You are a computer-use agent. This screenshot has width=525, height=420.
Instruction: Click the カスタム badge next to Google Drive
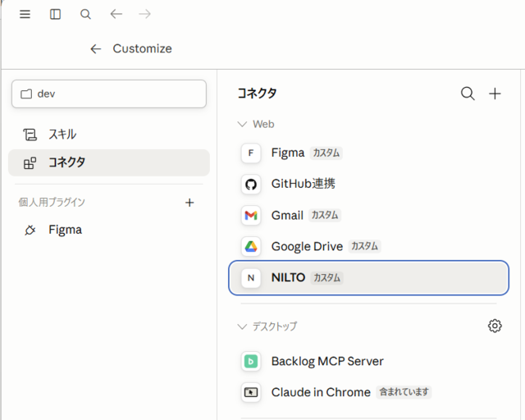click(364, 247)
